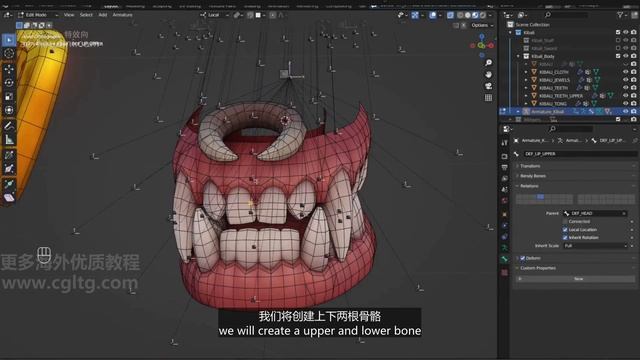Hide KIBAU_CLOTH with its eye icon
640x360 pixels.
point(626,72)
